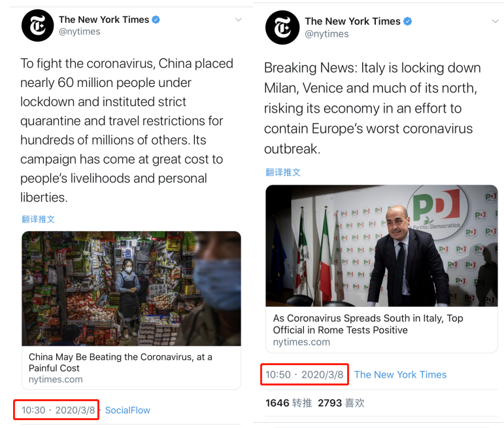Click the 10:30 · 2020/3/8 timestamp
This screenshot has height=428, width=504.
(58, 410)
